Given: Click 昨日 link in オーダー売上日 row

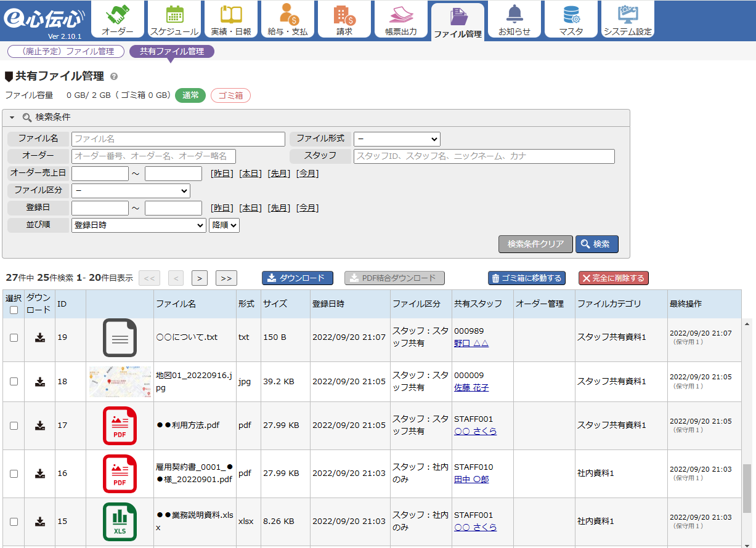Looking at the screenshot, I should coord(222,174).
